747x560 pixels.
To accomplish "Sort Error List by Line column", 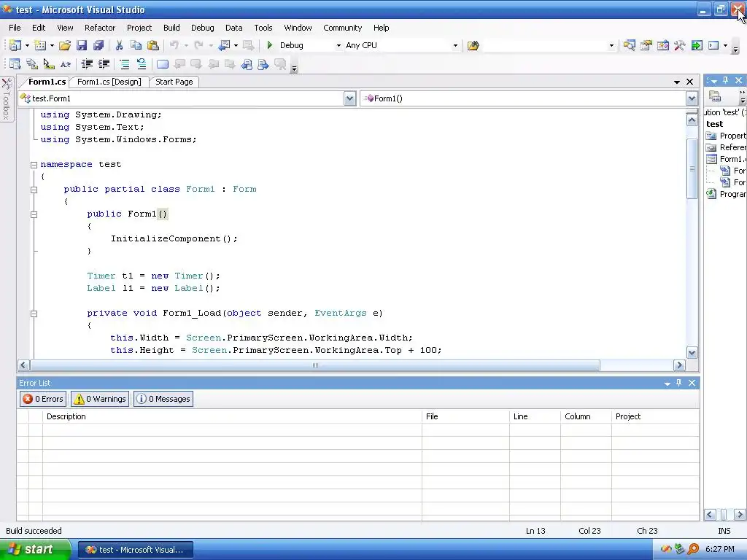I will 535,416.
